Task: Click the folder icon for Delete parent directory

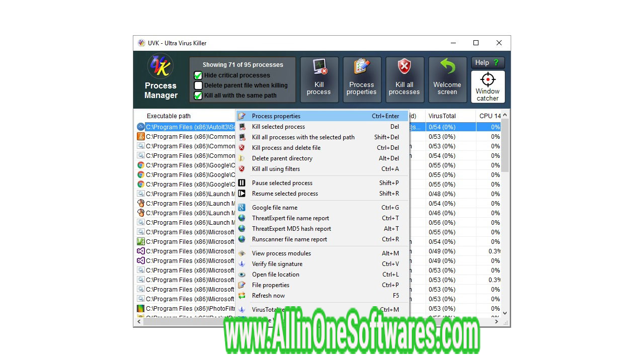Action: click(242, 158)
